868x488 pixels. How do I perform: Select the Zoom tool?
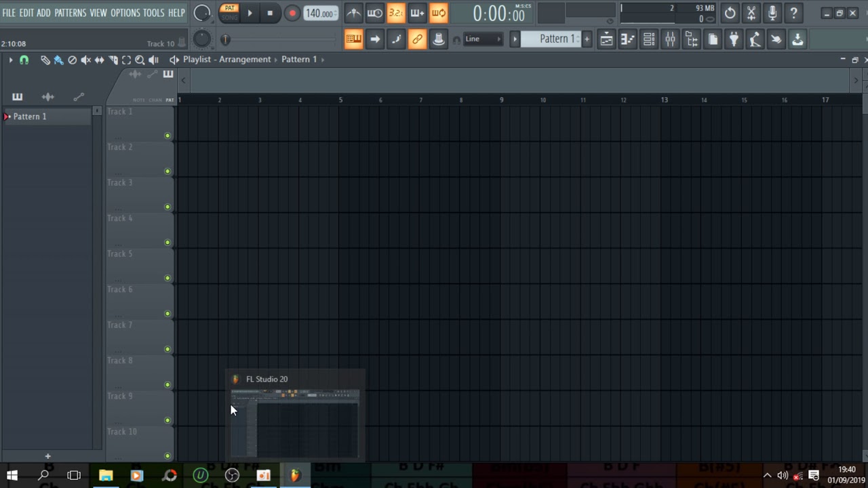point(140,60)
